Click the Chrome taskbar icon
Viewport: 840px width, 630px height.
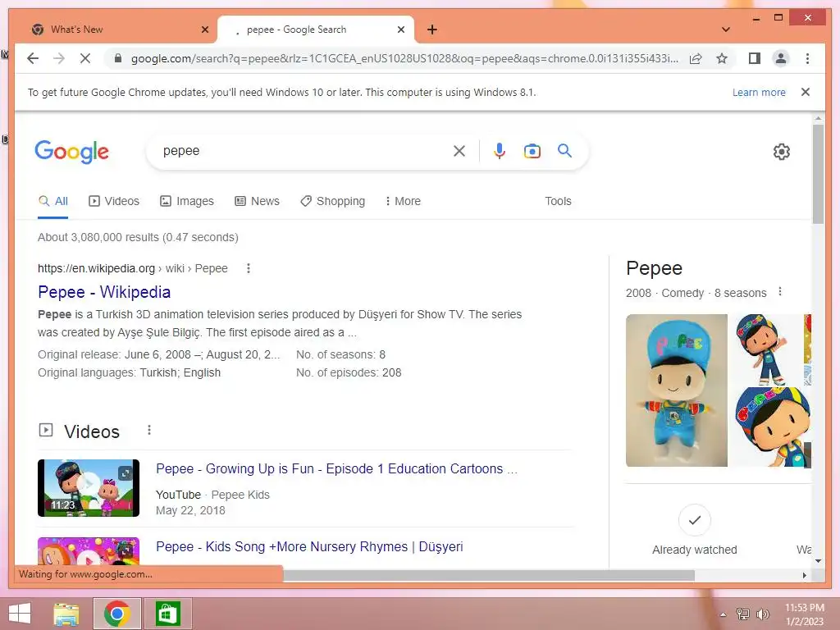(x=117, y=614)
